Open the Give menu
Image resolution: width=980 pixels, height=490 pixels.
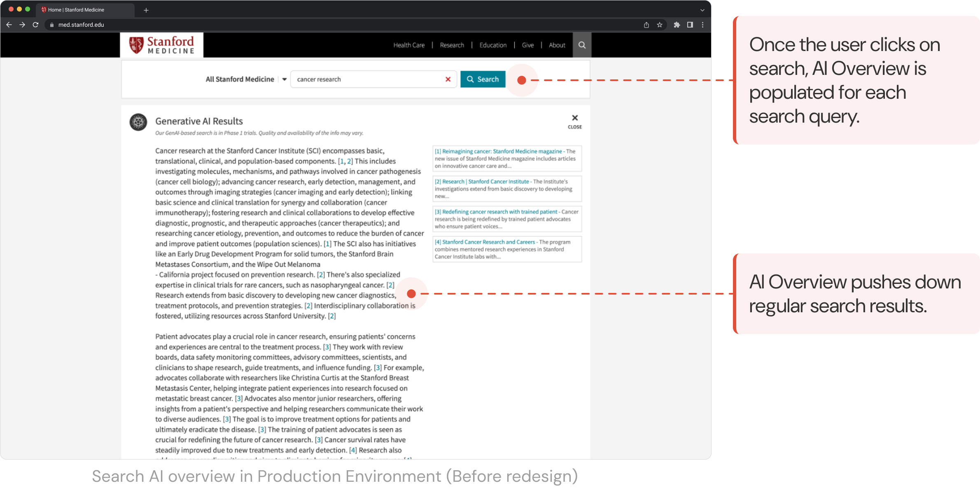pos(528,45)
